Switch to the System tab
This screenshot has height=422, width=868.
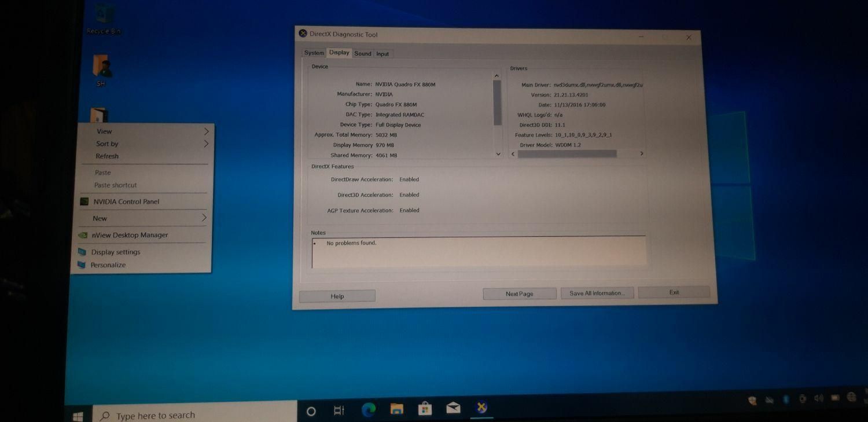pos(314,53)
